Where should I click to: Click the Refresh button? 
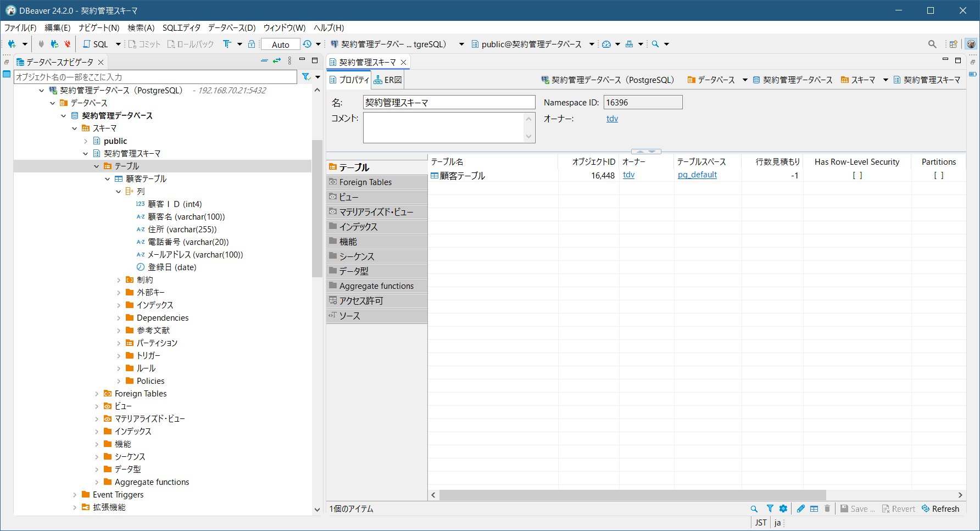pos(940,509)
